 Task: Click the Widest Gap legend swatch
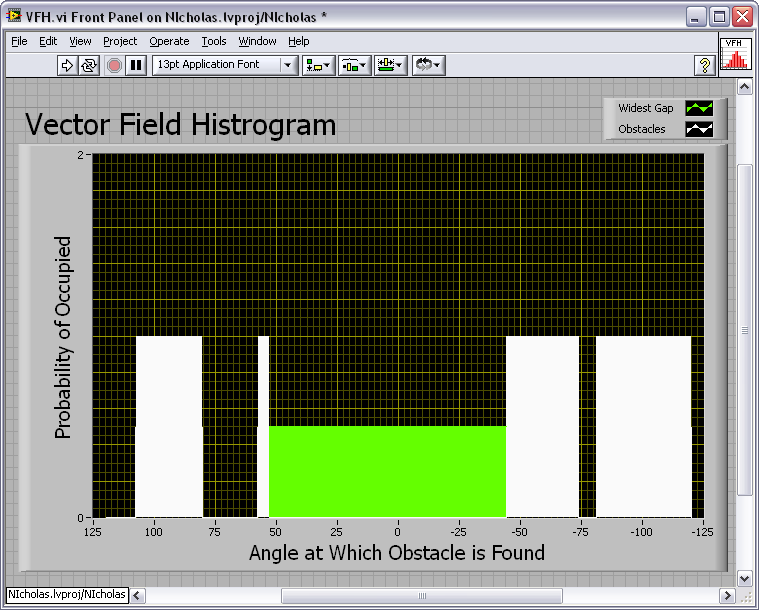point(697,108)
